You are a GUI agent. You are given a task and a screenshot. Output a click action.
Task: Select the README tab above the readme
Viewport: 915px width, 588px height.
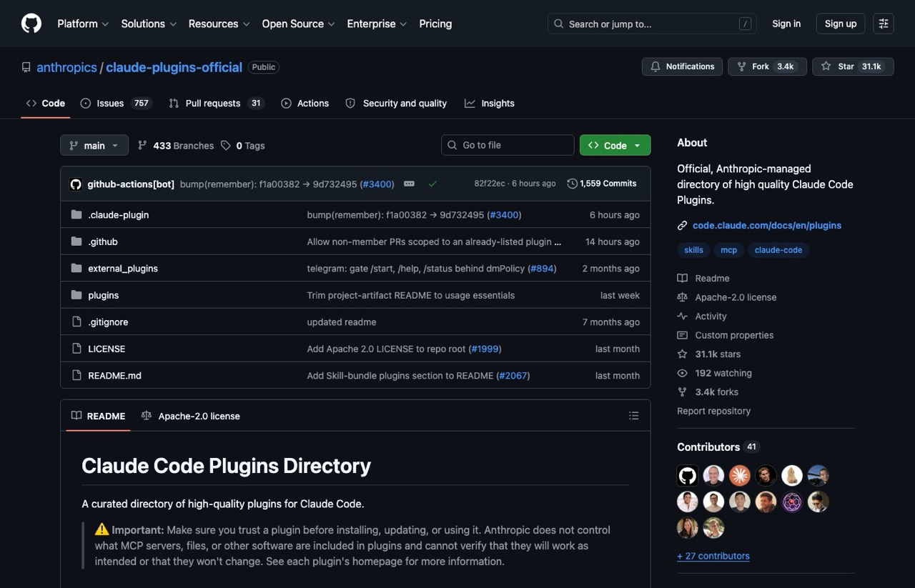tap(98, 416)
